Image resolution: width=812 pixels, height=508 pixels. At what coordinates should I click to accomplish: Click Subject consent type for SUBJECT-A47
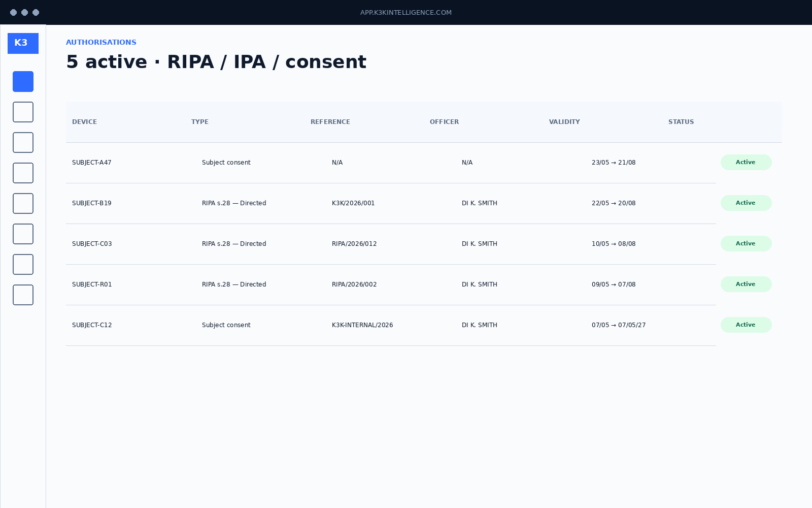226,163
